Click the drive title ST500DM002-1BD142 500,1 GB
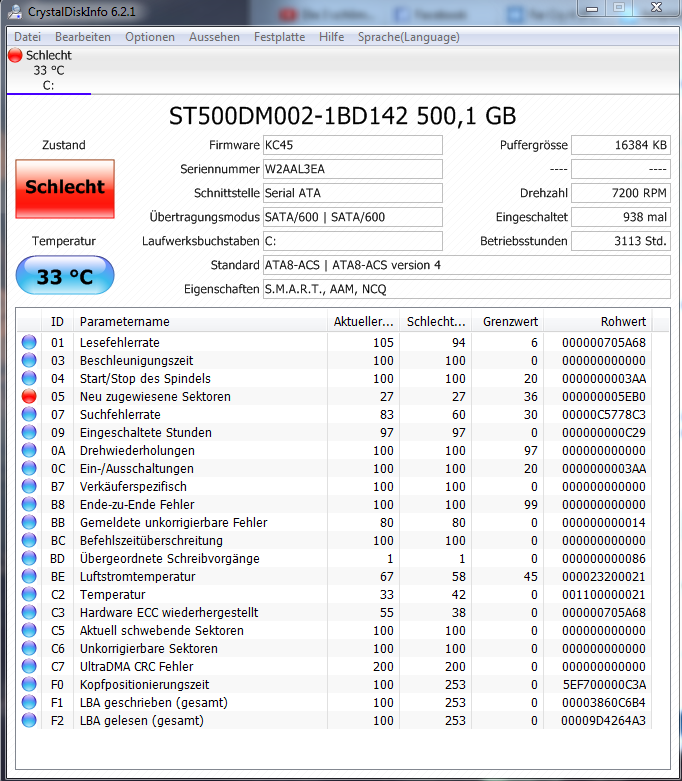Image resolution: width=682 pixels, height=781 pixels. tap(342, 116)
